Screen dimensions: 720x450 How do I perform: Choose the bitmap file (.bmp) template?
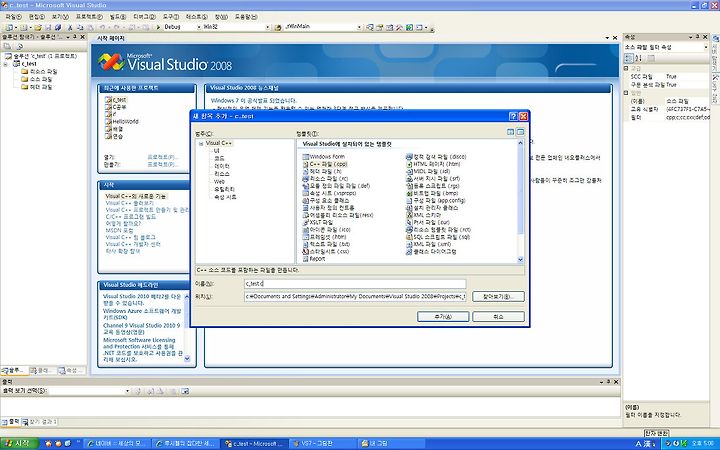click(x=432, y=193)
